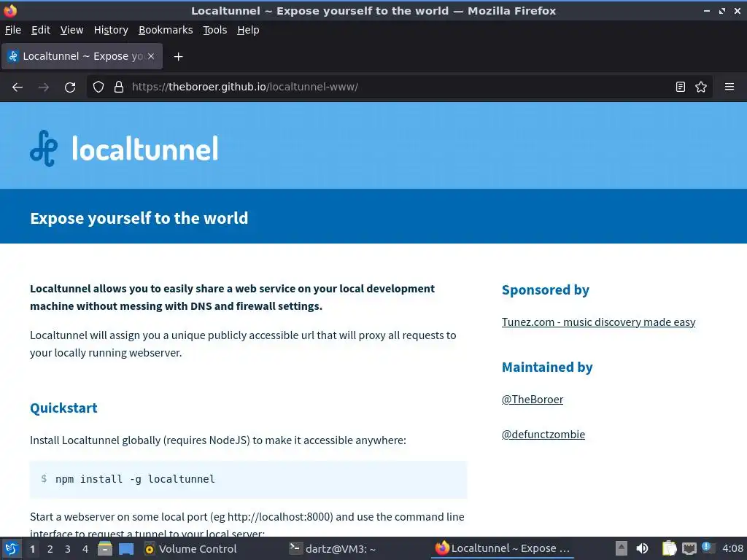Viewport: 747px width, 560px height.
Task: Show site security padlock information
Action: pyautogui.click(x=119, y=87)
